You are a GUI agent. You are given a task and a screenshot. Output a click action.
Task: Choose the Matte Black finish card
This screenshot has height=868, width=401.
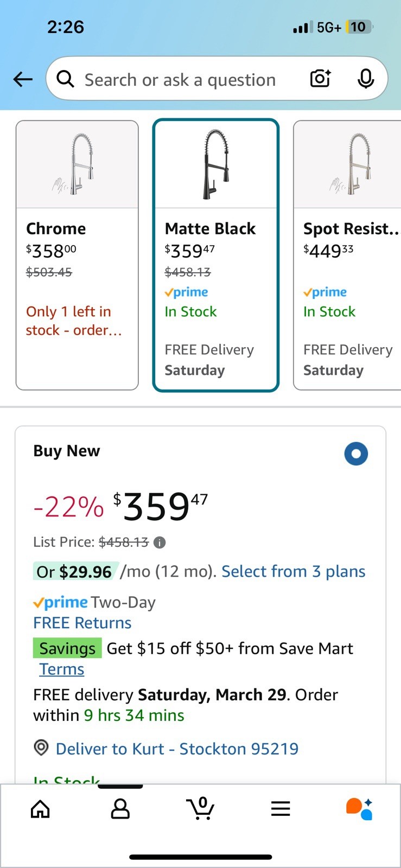coord(216,255)
